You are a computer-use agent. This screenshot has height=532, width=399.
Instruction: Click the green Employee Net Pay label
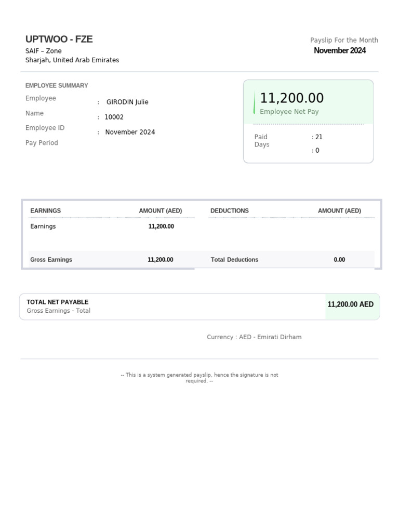[x=289, y=112]
